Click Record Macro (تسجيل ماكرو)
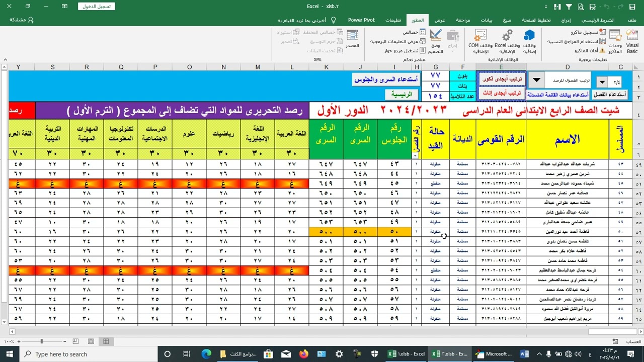The width and height of the screenshot is (644, 362). click(x=589, y=32)
